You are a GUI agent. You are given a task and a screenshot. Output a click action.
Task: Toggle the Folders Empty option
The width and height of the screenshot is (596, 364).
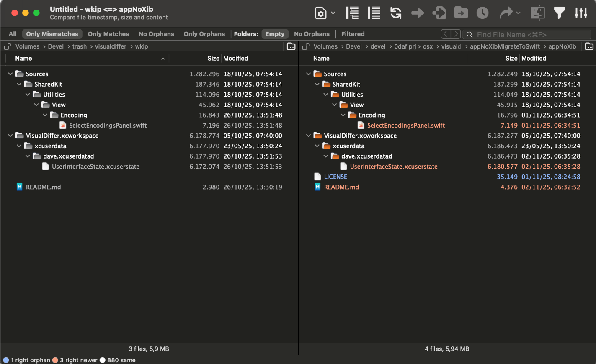click(275, 34)
